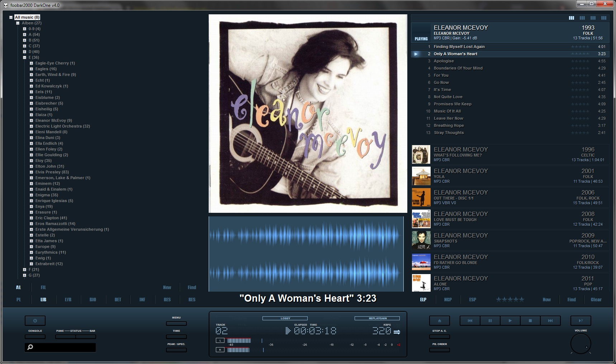This screenshot has height=364, width=616.
Task: Open Love Must Be Tough album thumbnail
Action: point(421,219)
